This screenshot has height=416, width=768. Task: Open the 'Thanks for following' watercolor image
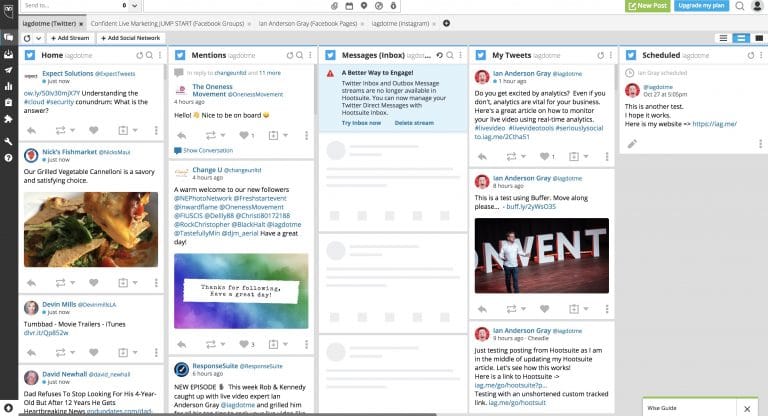click(x=241, y=291)
